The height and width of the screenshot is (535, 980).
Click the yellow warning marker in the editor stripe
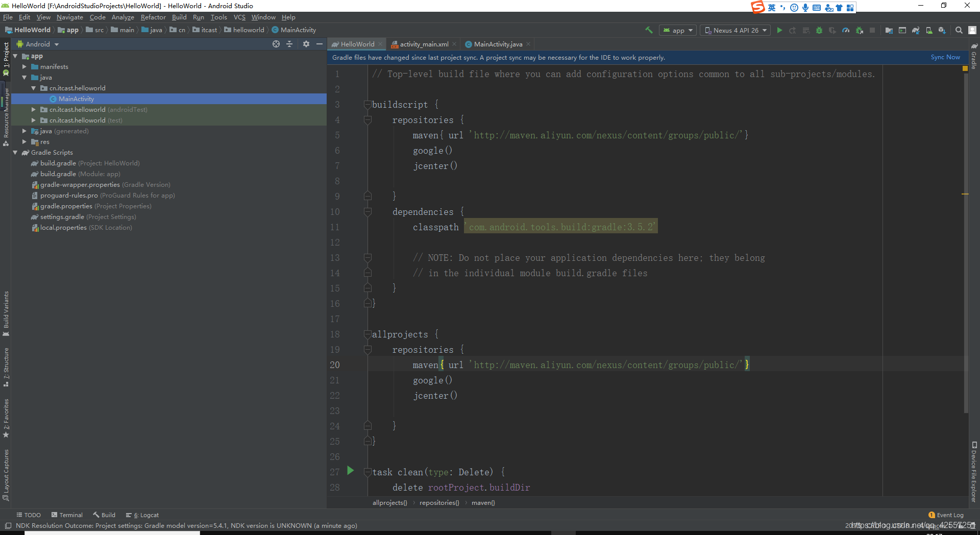(x=965, y=194)
